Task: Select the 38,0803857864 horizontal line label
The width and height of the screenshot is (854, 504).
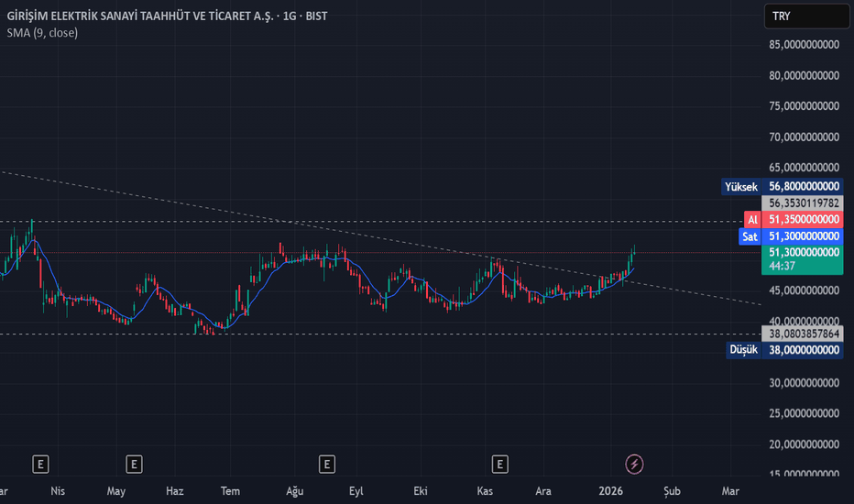Action: pos(803,334)
